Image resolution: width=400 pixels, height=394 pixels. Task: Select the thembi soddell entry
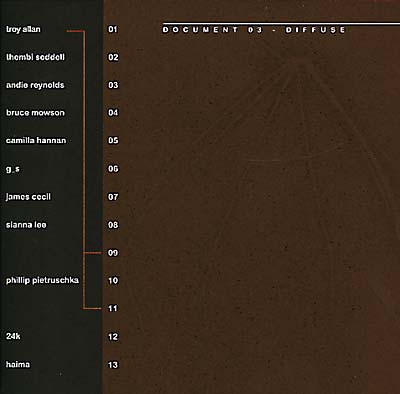click(35, 57)
